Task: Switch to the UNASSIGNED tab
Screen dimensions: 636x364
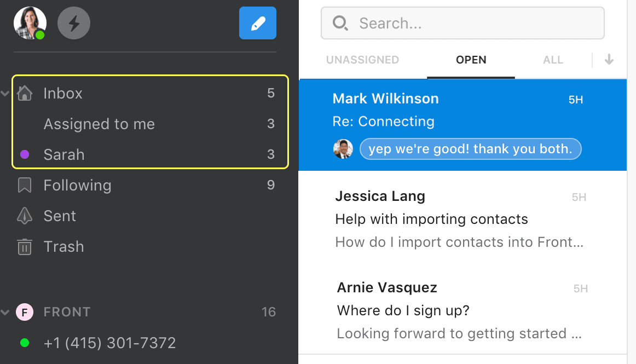Action: click(363, 60)
